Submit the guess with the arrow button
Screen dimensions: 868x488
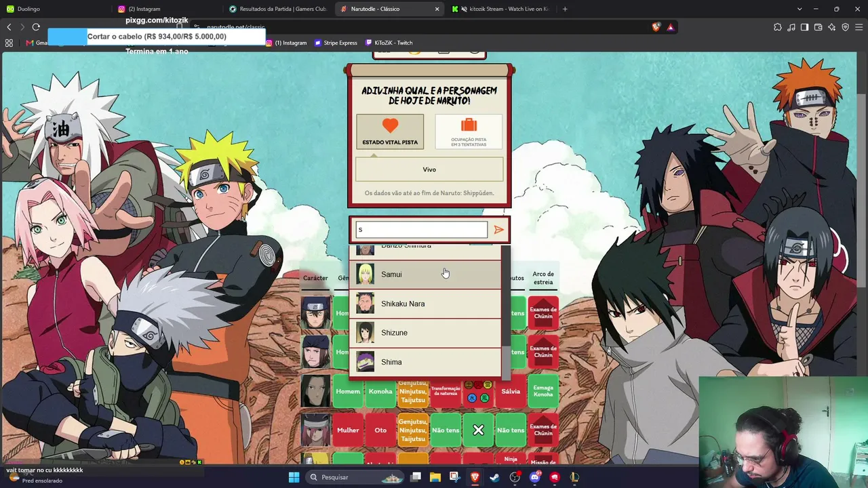pyautogui.click(x=498, y=230)
